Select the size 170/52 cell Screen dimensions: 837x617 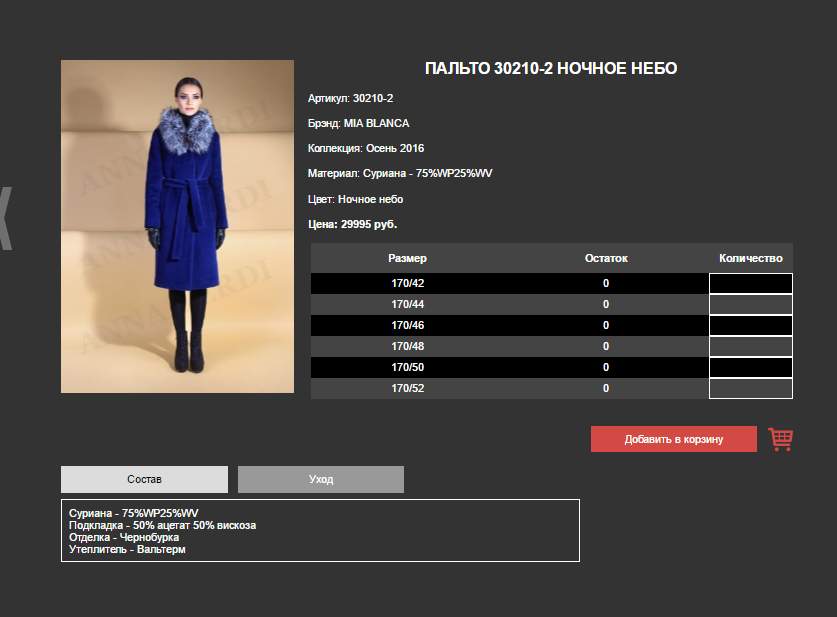point(407,388)
